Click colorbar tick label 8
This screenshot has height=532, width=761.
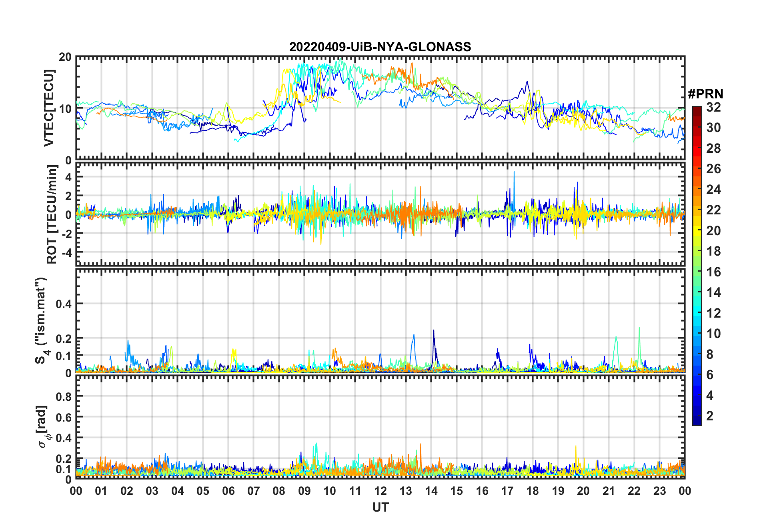[710, 354]
